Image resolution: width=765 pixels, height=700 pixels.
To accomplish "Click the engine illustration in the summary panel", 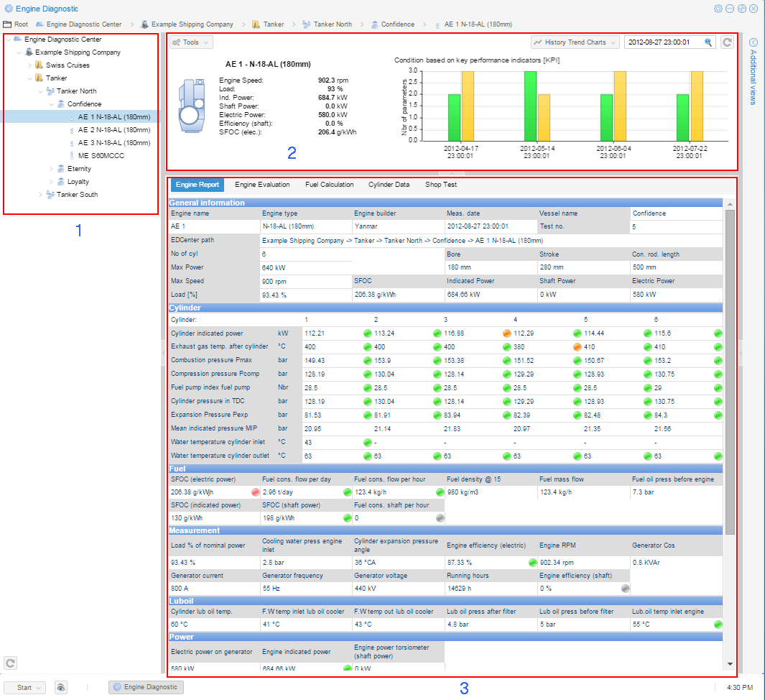I will click(190, 106).
